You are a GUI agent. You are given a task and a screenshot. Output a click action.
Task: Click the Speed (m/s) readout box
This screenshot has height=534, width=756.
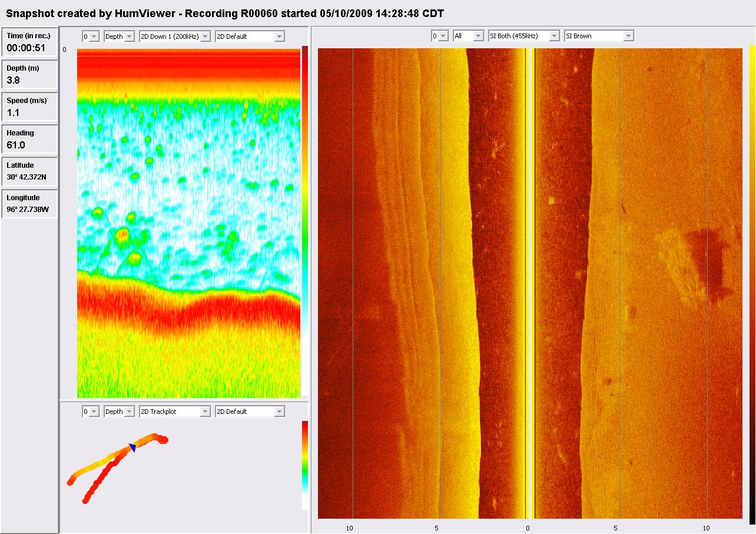click(x=29, y=107)
